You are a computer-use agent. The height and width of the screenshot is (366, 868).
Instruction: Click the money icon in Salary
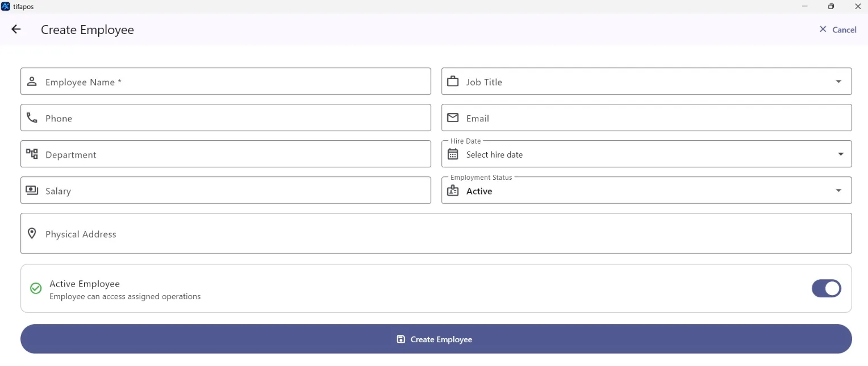tap(32, 191)
